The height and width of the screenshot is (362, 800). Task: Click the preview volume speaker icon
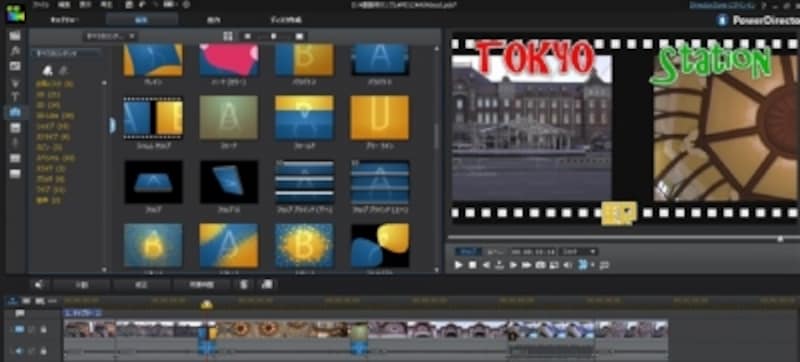coord(567,265)
